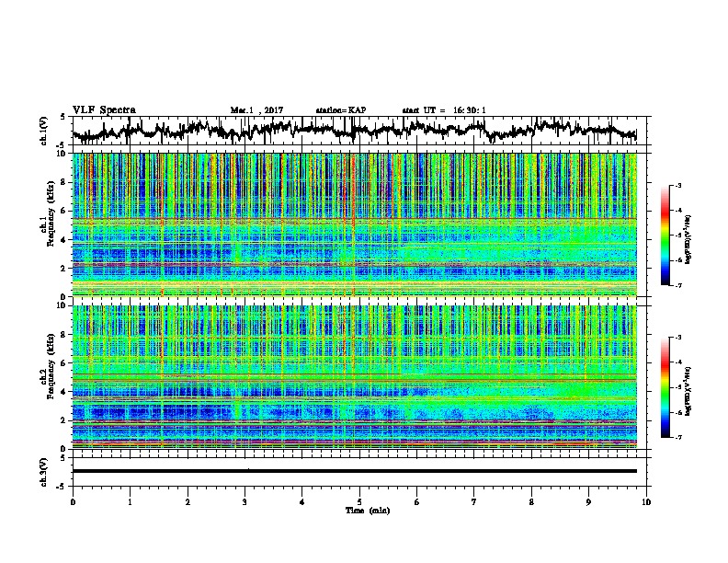Click time axis tick label "10"
The width and height of the screenshot is (728, 563).
[x=646, y=502]
